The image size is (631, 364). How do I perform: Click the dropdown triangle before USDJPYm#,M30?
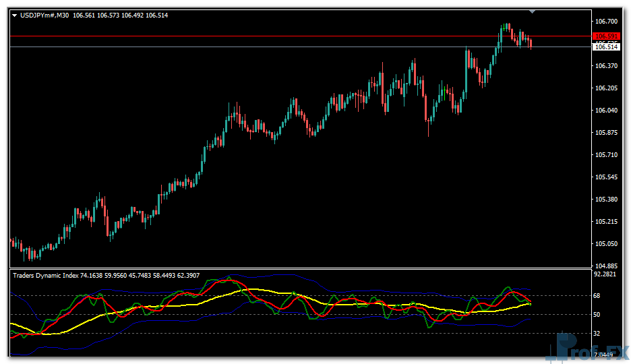click(14, 16)
